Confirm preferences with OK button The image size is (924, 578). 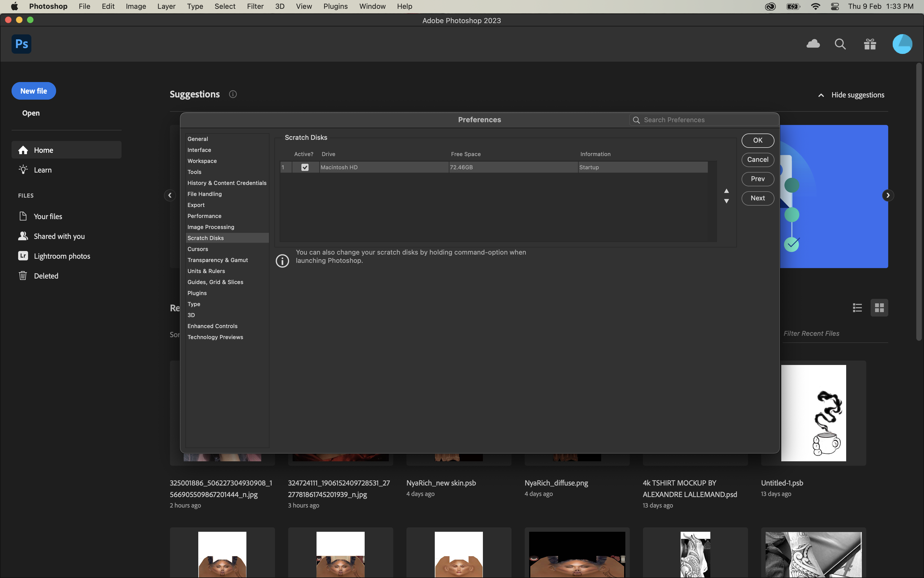(x=758, y=140)
